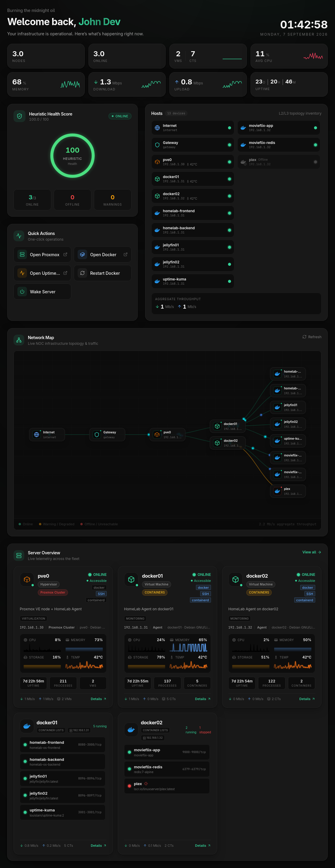Click the DOWNLOAD 1.3 Mbps stat card
This screenshot has height=868, width=335.
pyautogui.click(x=127, y=84)
